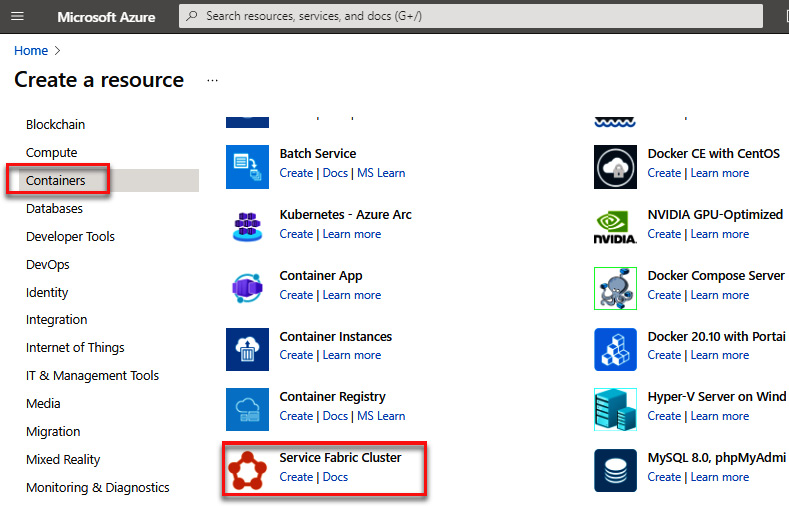Click Create under Container Registry
Image resolution: width=789 pixels, height=506 pixels.
(x=296, y=416)
